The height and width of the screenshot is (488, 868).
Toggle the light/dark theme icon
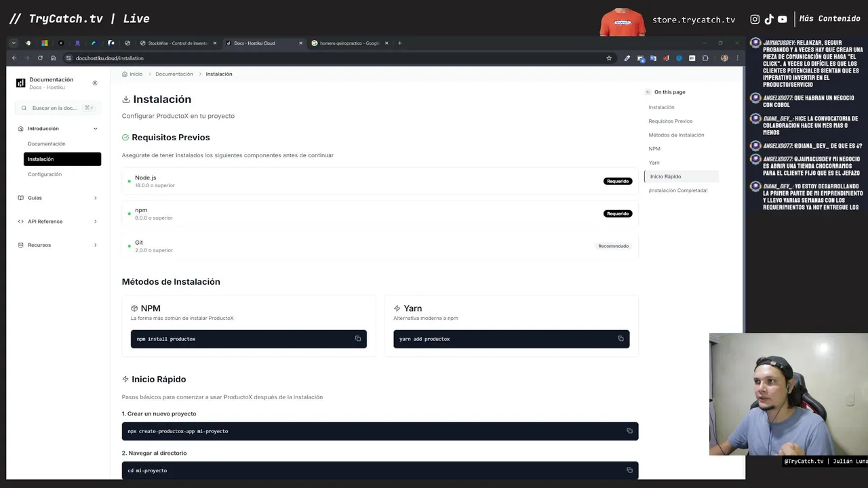[x=95, y=83]
